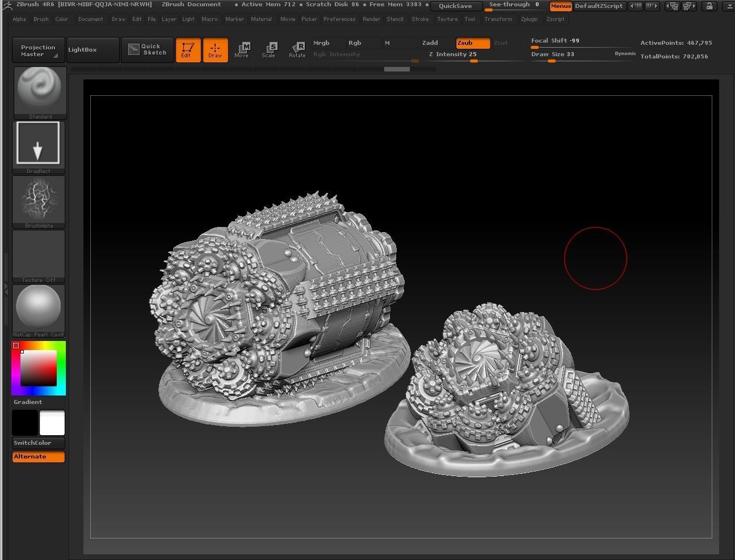Click the previous layout arrow bars icon

tap(636, 6)
